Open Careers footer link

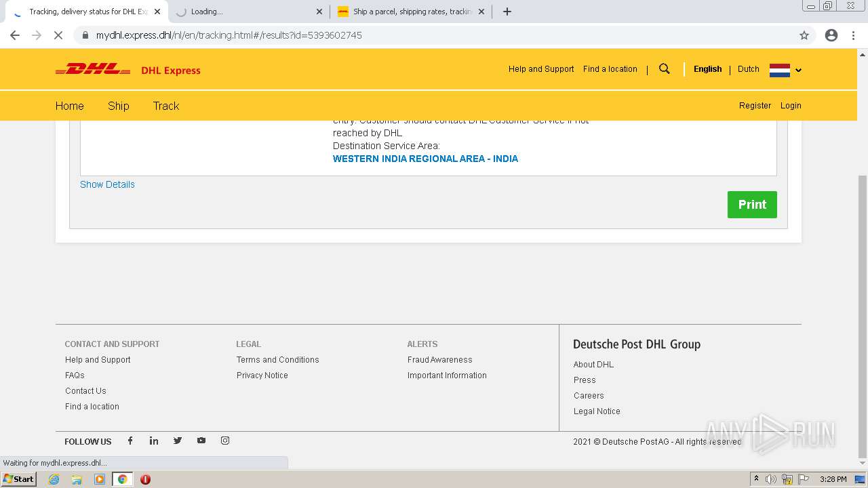[589, 396]
